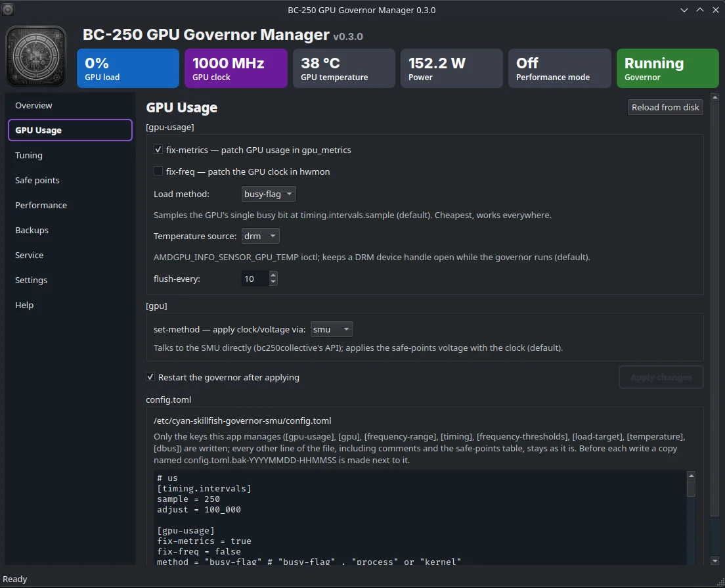Click the Apply changes button

point(661,378)
